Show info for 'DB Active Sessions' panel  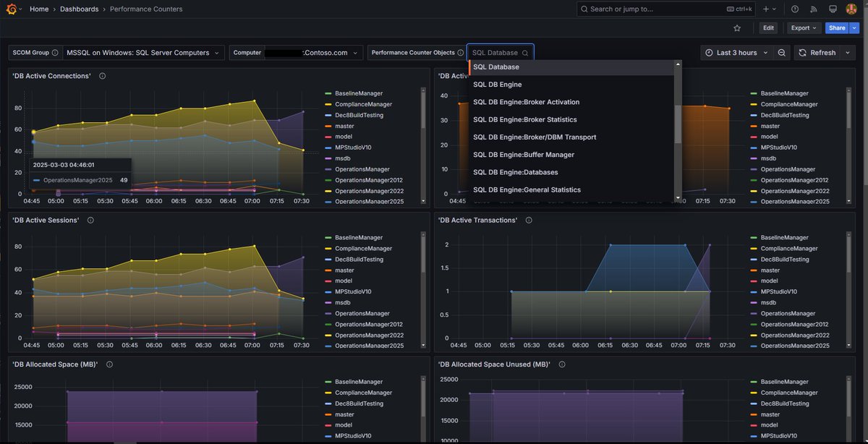point(90,220)
